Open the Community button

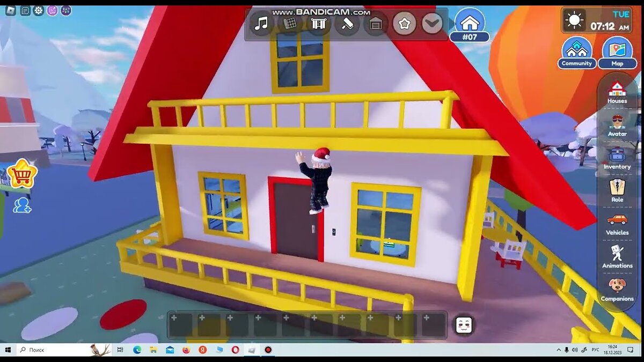click(x=577, y=52)
